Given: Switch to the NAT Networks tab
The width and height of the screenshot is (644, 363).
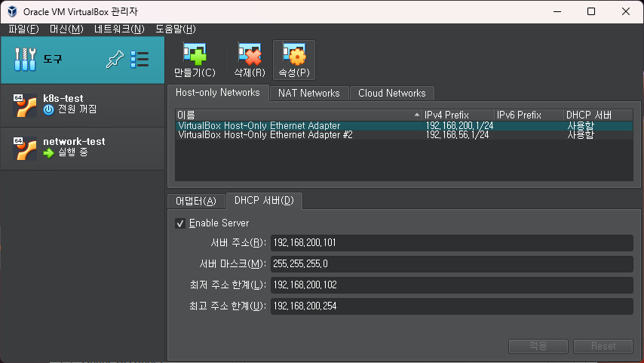Looking at the screenshot, I should click(309, 94).
